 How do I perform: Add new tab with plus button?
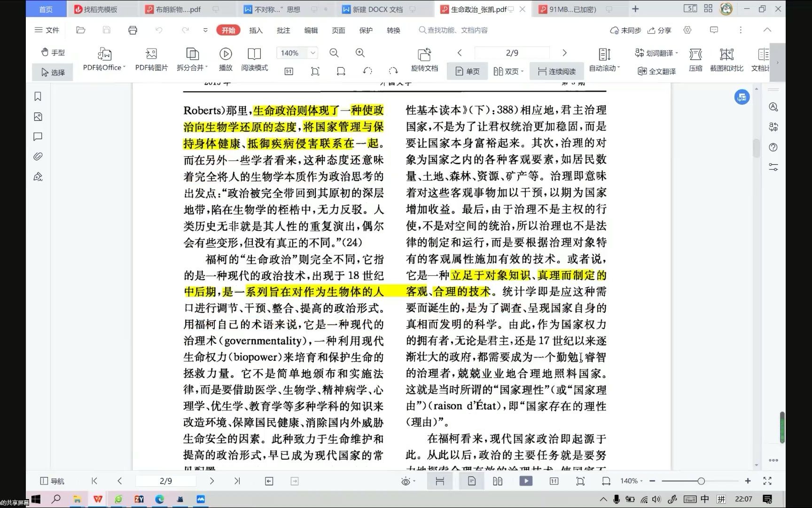[x=635, y=9]
